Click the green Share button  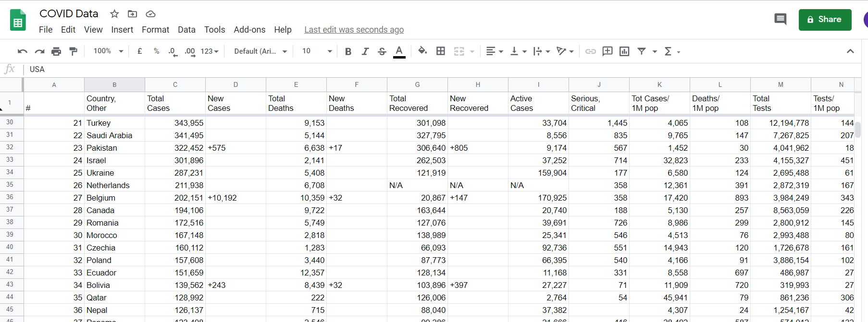pos(825,20)
